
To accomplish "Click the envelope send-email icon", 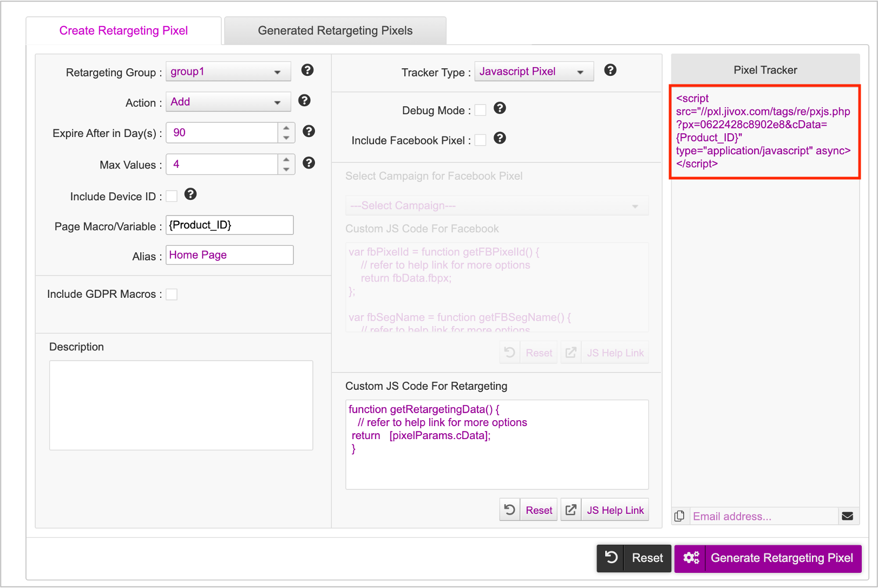I will (x=848, y=516).
